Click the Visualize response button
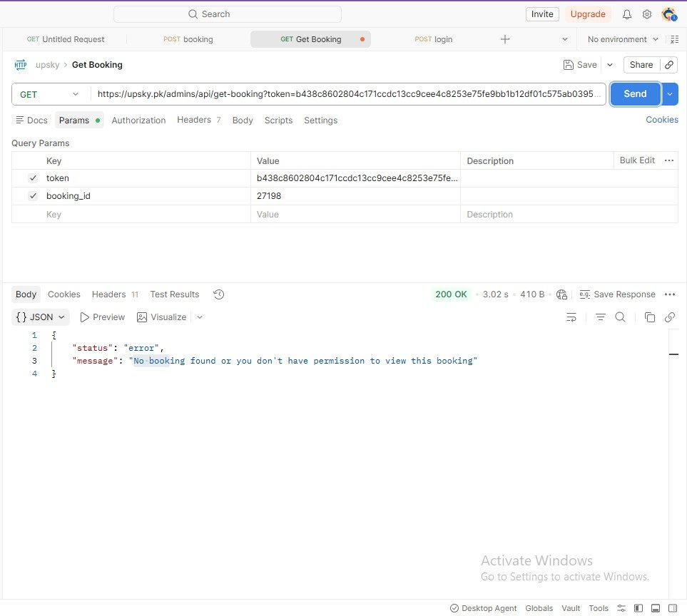Viewport: 687px width, 616px height. pyautogui.click(x=162, y=317)
